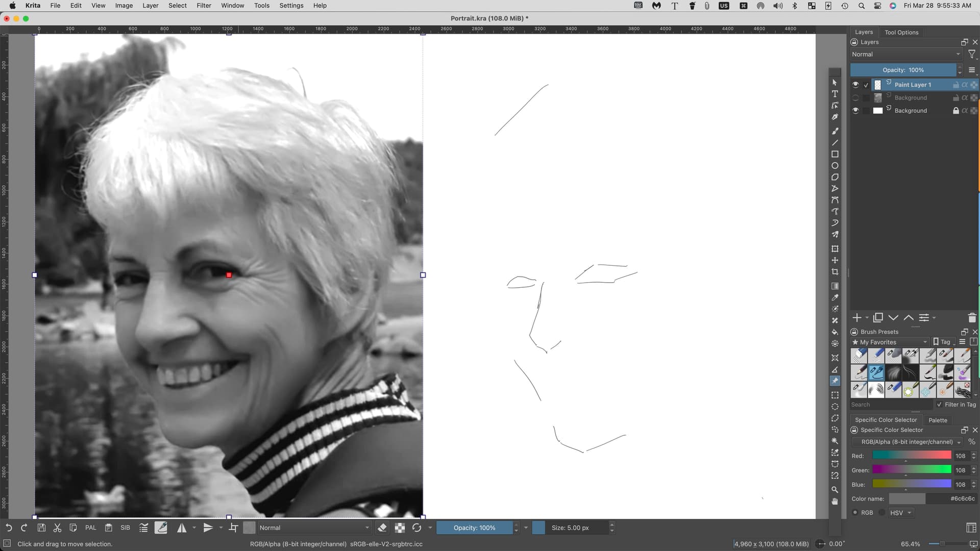Screen dimensions: 980x551
Task: Select the Ellipse shape tool
Action: pyautogui.click(x=835, y=166)
